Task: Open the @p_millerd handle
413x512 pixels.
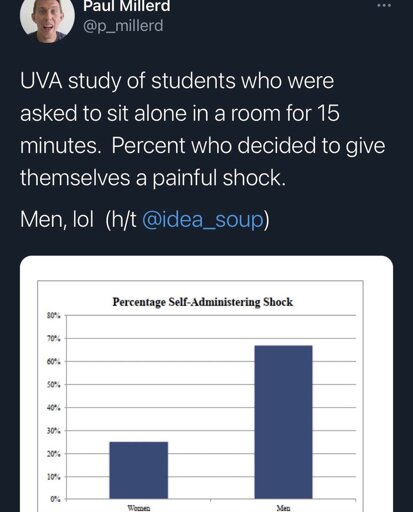Action: click(123, 26)
